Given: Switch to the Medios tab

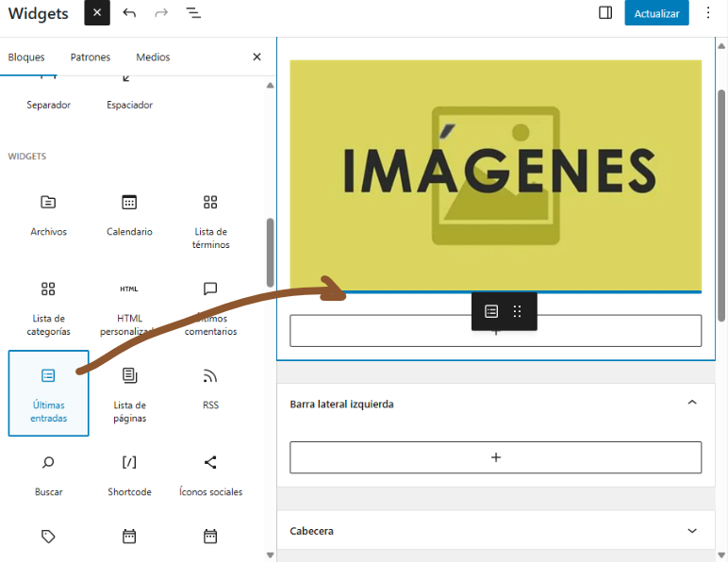Looking at the screenshot, I should pyautogui.click(x=153, y=58).
